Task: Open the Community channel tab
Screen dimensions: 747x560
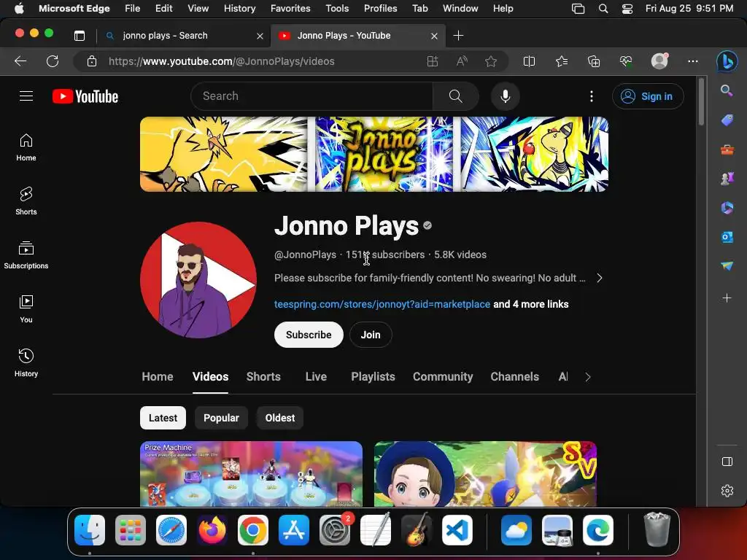Action: point(443,377)
